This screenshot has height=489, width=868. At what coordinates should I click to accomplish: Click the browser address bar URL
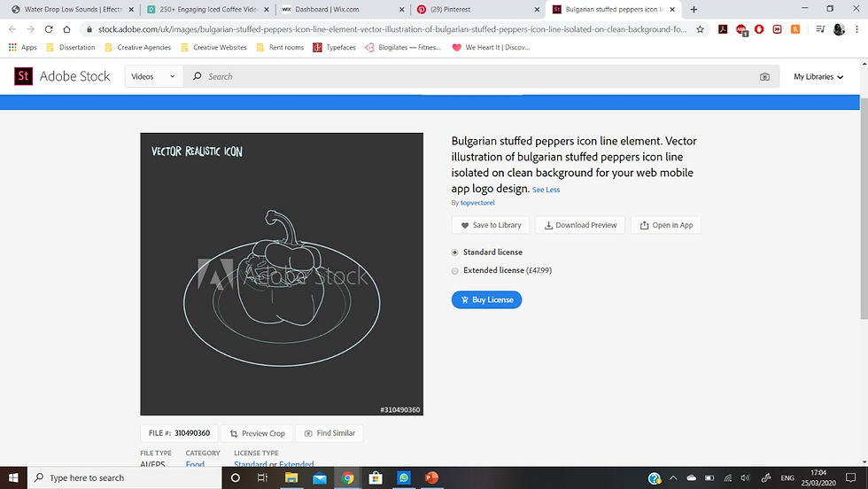click(391, 29)
